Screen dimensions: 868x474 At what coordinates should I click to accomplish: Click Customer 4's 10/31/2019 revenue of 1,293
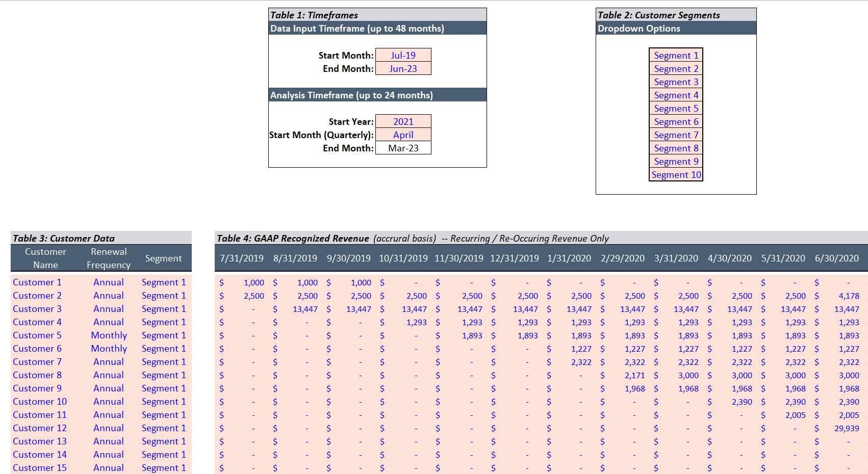point(417,322)
